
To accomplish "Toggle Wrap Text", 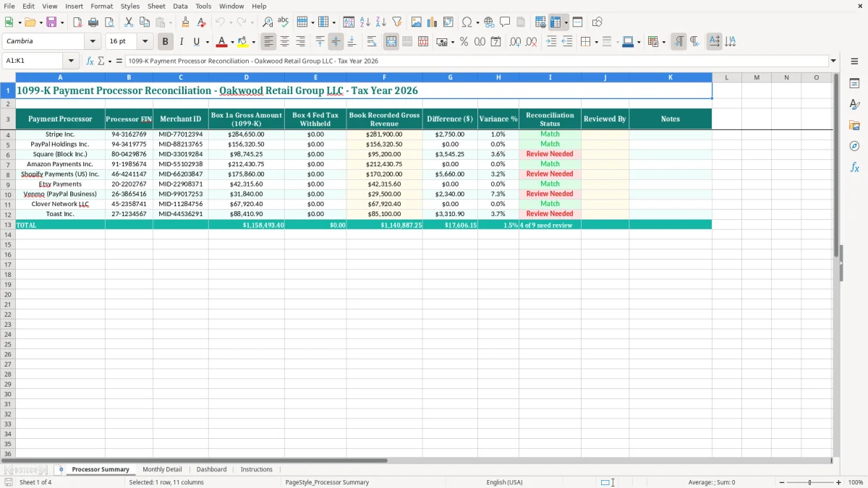I will (372, 42).
